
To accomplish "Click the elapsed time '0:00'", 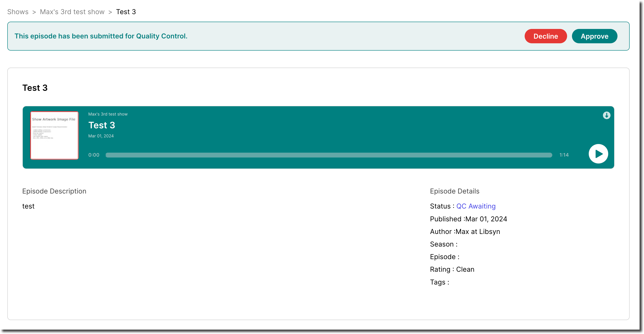I will pos(94,155).
